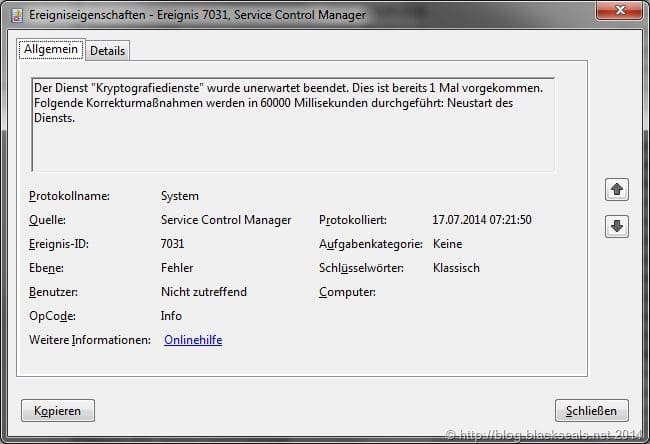Close the event properties window
This screenshot has height=444, width=650.
coord(619,10)
